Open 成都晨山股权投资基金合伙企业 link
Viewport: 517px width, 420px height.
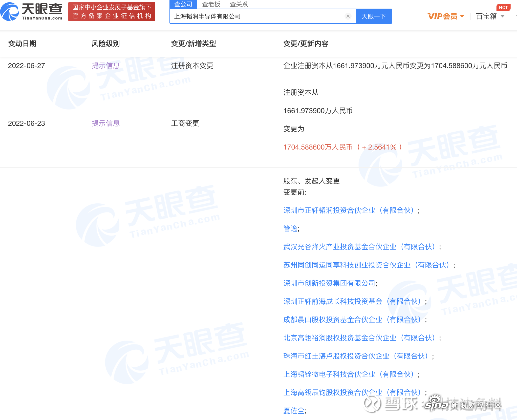352,320
